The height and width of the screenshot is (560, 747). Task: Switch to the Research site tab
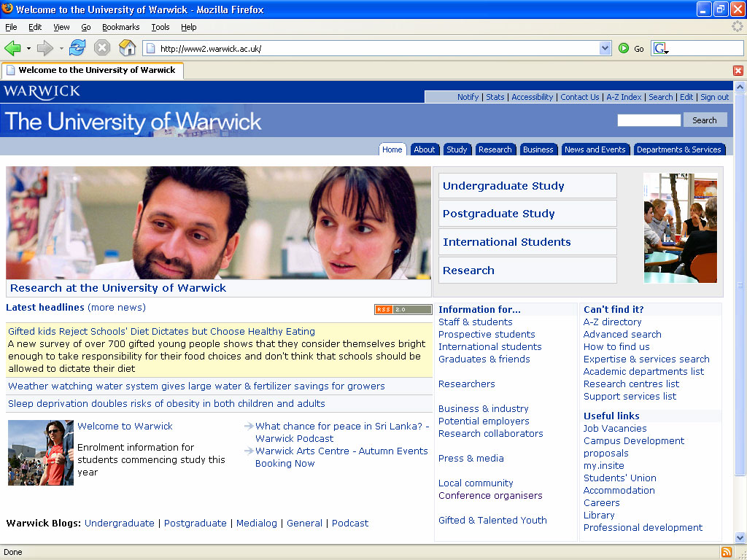(x=495, y=149)
